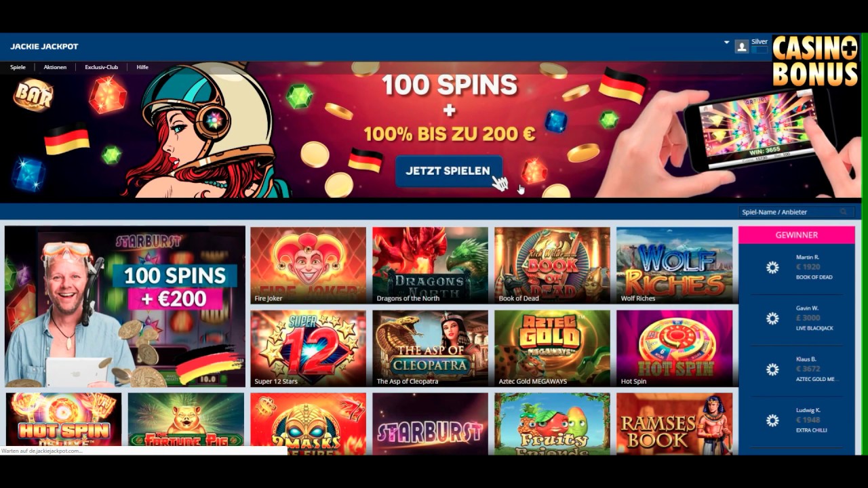
Task: Click the search magnifier icon
Action: click(x=844, y=212)
